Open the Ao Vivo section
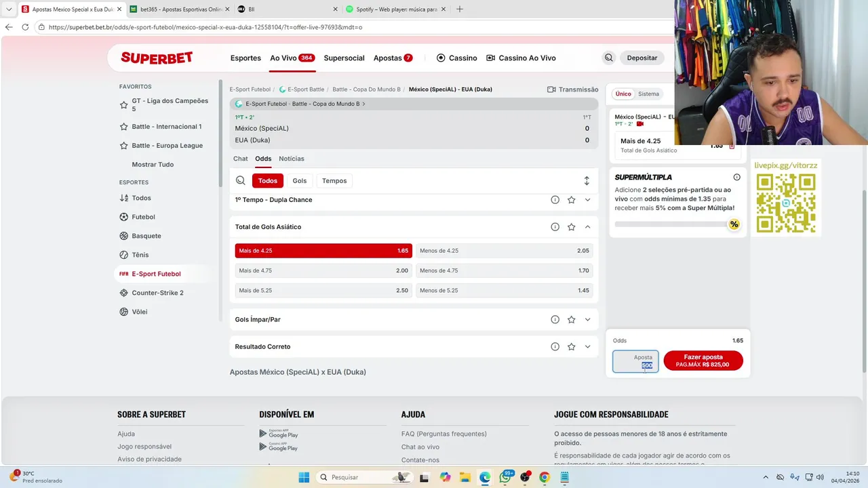 coord(292,58)
